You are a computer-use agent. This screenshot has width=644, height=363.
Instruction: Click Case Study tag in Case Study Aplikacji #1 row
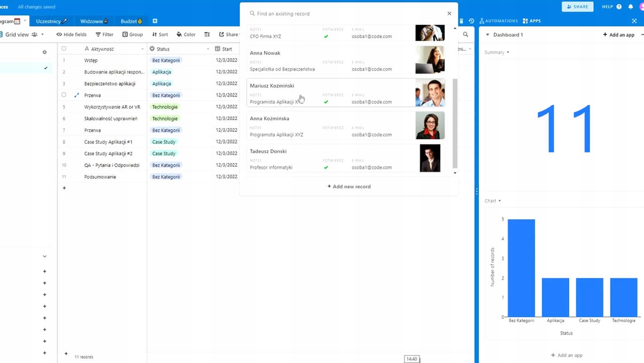(x=164, y=142)
